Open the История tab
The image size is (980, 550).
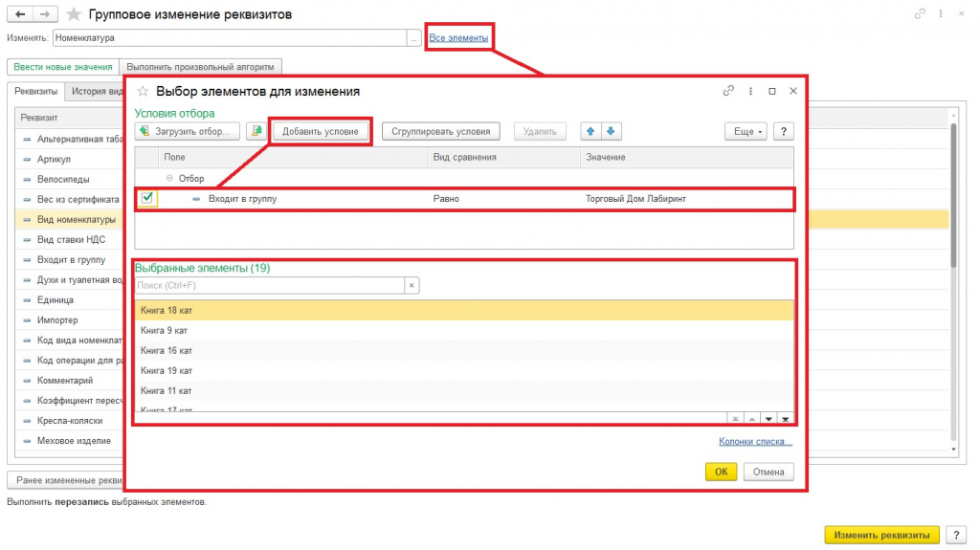tap(95, 91)
